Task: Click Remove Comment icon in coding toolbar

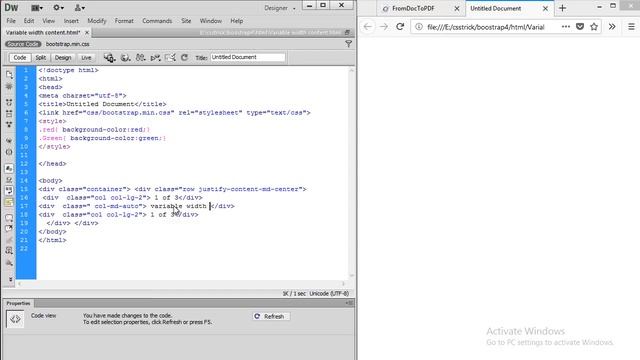Action: point(9,229)
